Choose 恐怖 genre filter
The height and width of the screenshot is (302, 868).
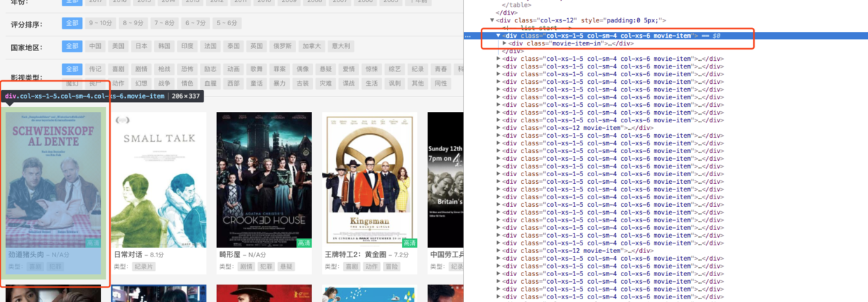pos(187,69)
